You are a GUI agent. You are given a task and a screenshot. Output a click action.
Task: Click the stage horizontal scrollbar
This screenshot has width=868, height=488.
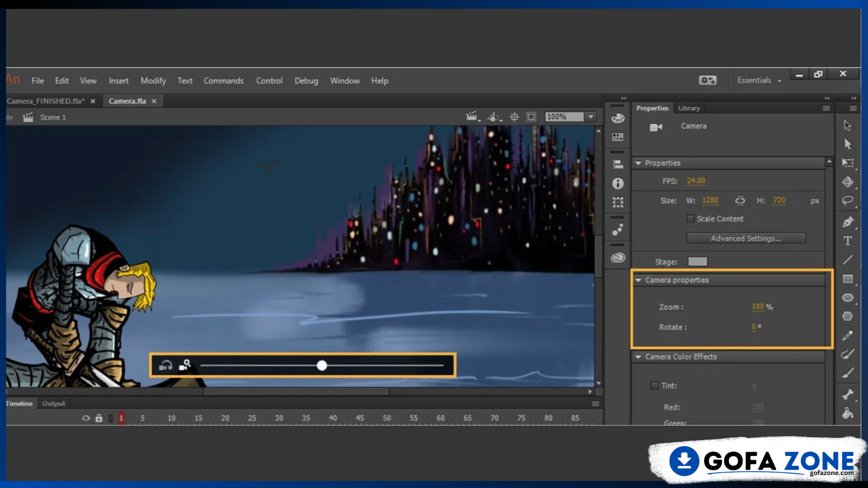(x=296, y=392)
